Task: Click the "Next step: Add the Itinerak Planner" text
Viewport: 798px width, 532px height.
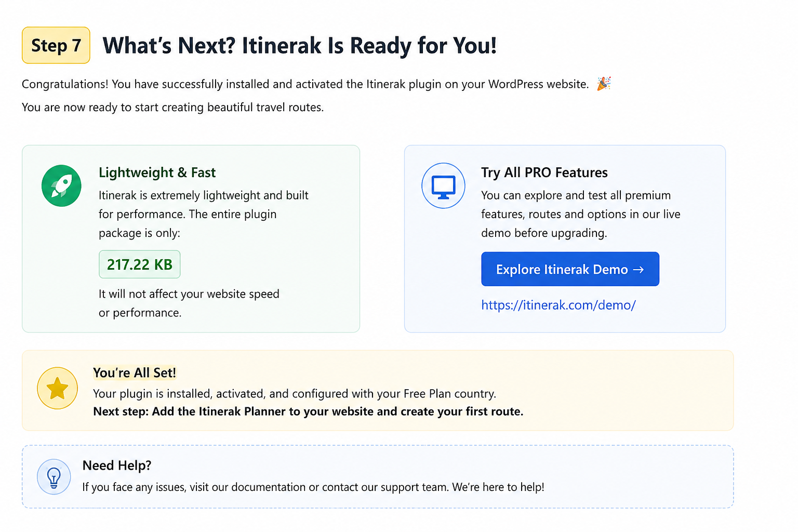Action: [x=308, y=411]
